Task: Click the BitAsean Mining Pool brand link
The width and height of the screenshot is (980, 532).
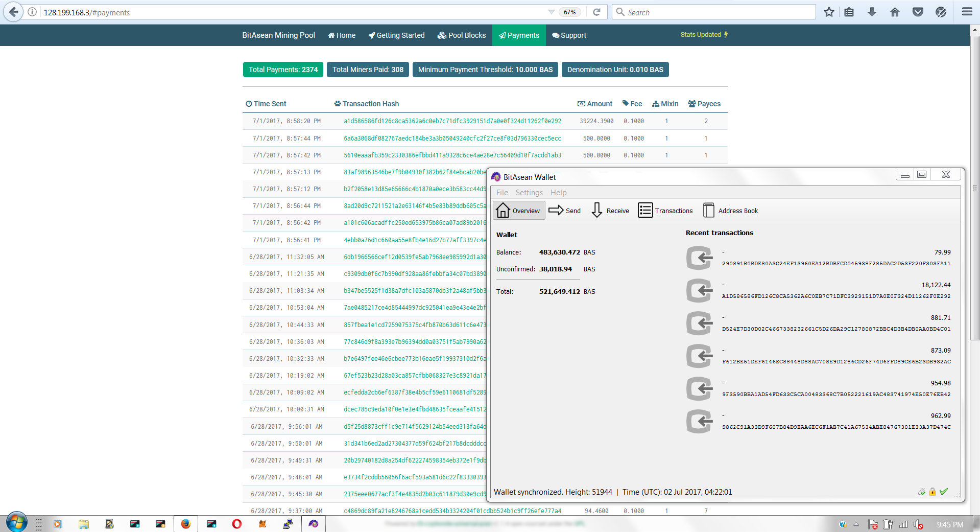Action: pos(278,35)
